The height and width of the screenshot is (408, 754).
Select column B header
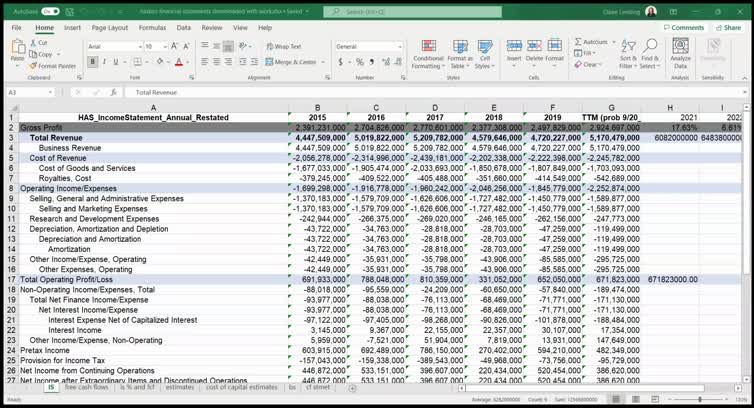(317, 108)
